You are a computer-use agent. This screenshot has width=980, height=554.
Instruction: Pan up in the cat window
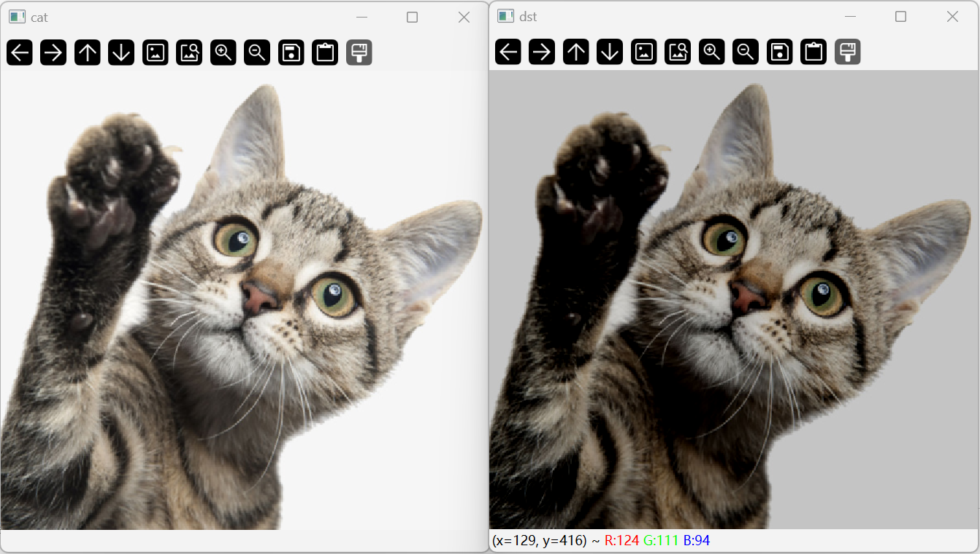click(x=88, y=53)
